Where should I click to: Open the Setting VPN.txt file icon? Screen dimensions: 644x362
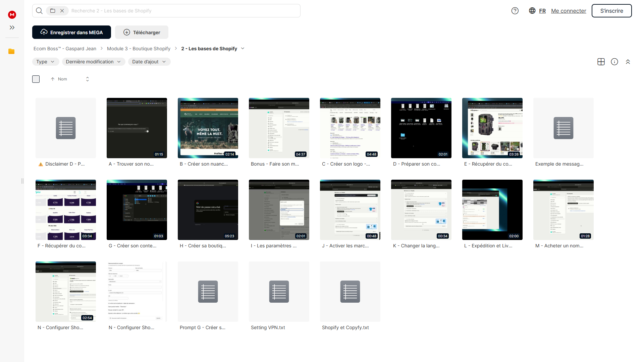point(279,292)
